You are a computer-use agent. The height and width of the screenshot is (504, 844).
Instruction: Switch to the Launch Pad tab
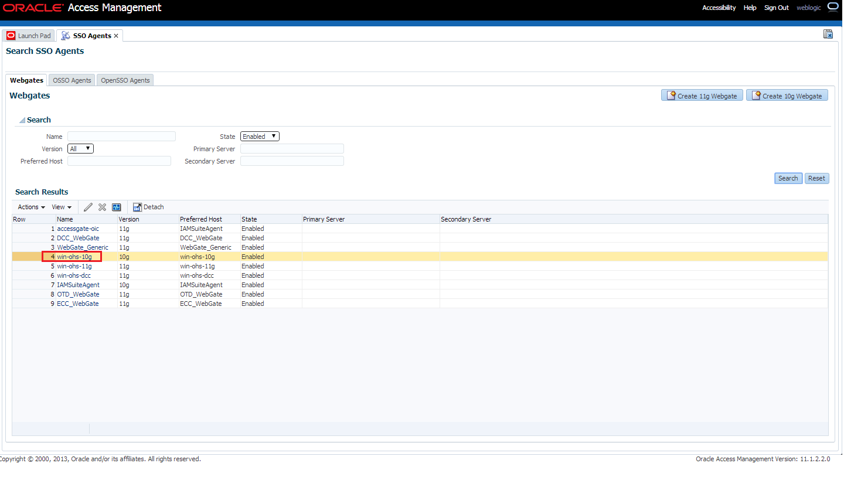pos(29,36)
